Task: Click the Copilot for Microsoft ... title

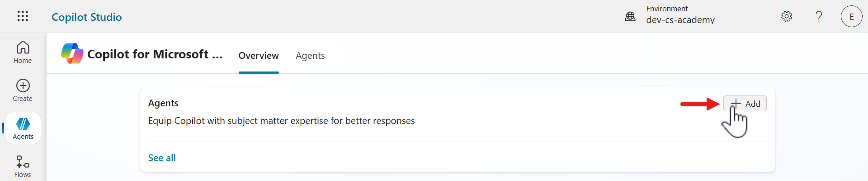Action: click(155, 54)
